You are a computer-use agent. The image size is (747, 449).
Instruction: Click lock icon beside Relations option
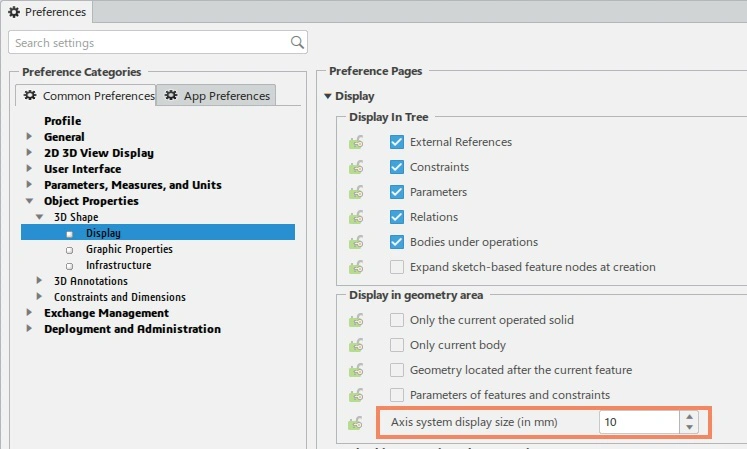coord(355,217)
